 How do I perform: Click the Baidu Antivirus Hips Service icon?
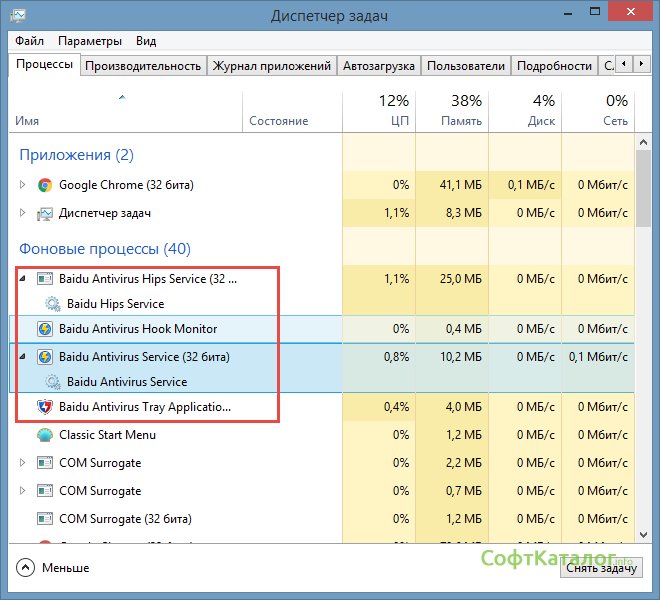pyautogui.click(x=44, y=279)
